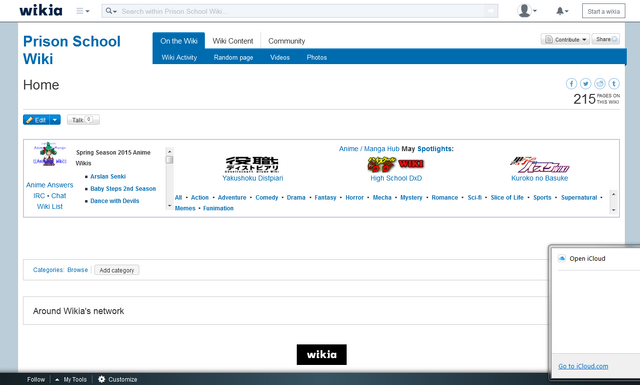Open Dance with Devils link
The image size is (640, 385).
point(115,201)
